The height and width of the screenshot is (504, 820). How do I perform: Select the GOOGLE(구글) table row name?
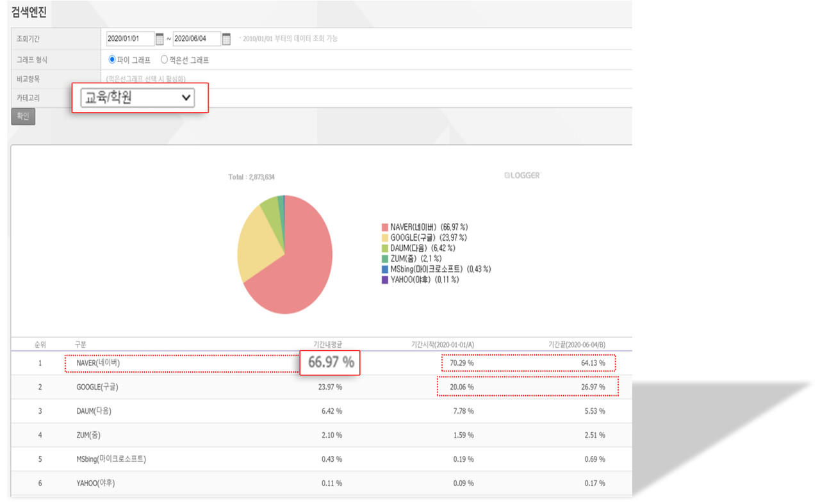pos(97,387)
